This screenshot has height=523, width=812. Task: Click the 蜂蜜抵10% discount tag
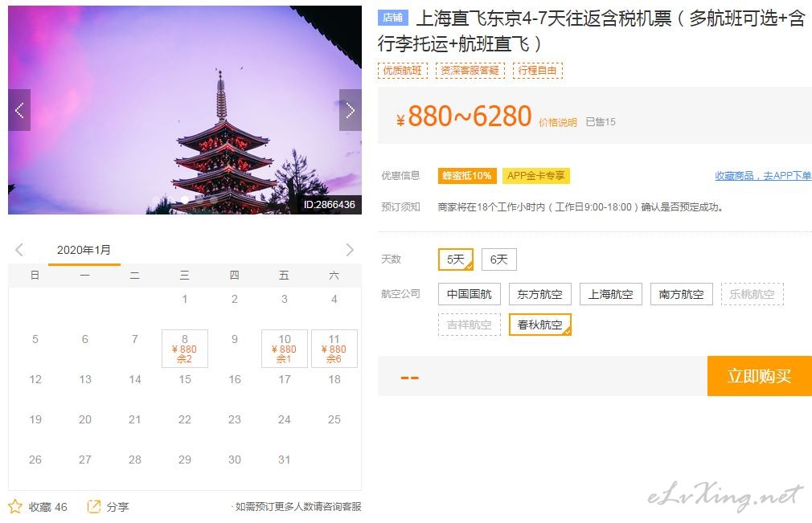pos(467,176)
